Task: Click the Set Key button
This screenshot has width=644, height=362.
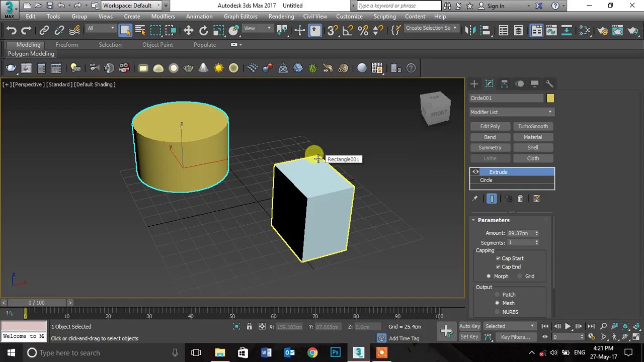Action: [469, 337]
